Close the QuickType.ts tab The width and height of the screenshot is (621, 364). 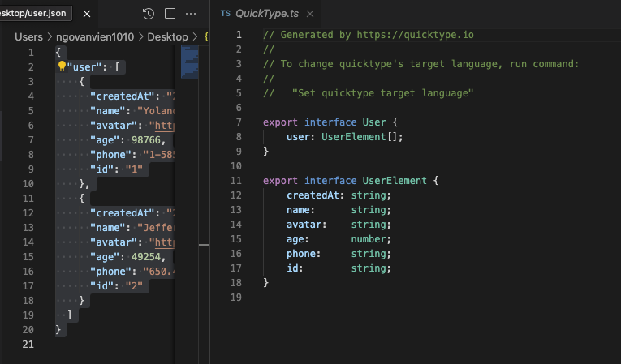310,14
